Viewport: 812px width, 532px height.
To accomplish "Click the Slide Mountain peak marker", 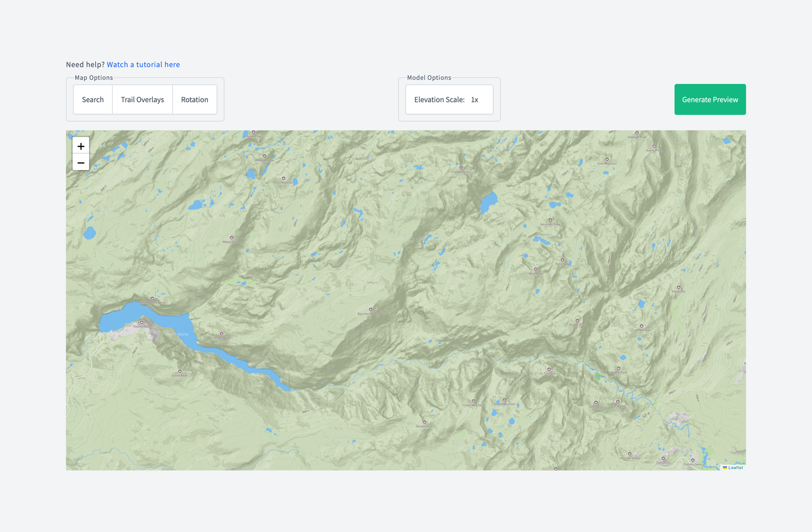I will (607, 160).
